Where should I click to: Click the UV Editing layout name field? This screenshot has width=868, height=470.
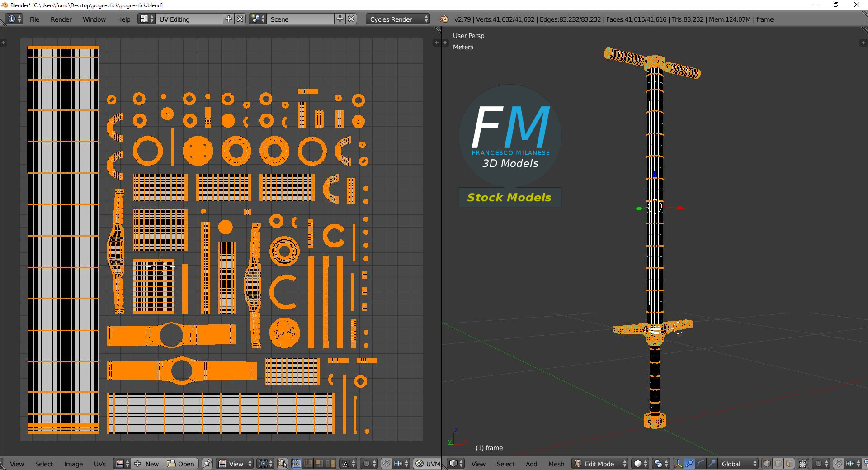(x=189, y=19)
